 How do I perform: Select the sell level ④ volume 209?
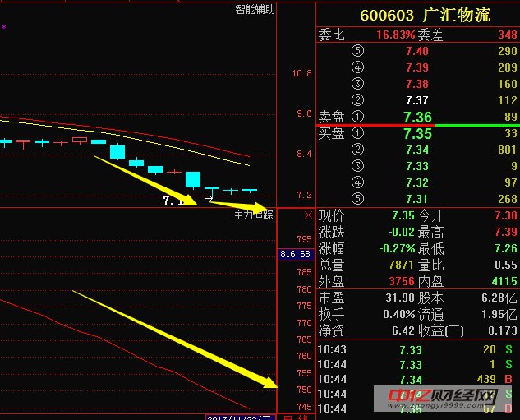pyautogui.click(x=508, y=67)
